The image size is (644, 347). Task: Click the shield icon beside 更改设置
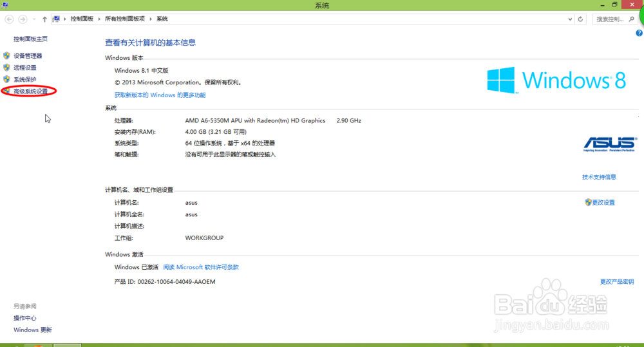pos(588,202)
